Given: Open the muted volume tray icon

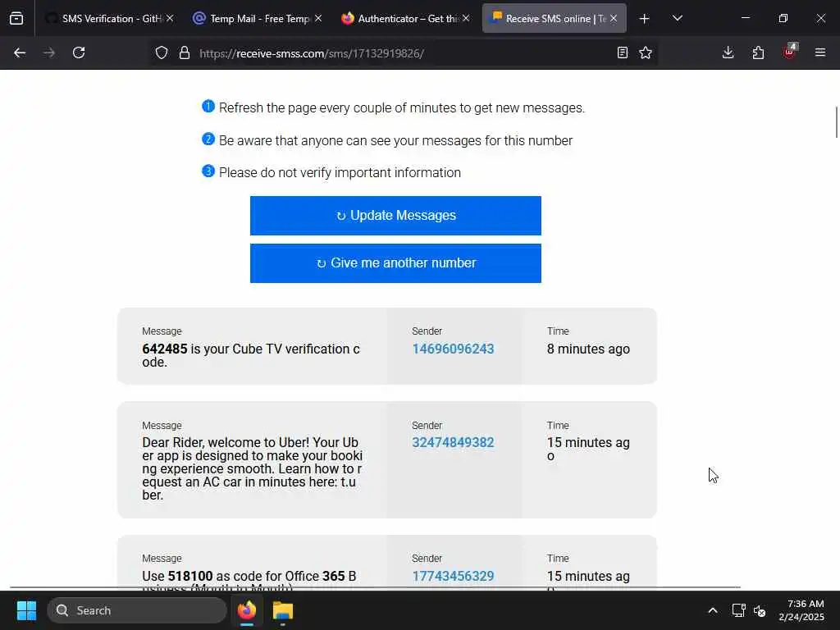Looking at the screenshot, I should click(760, 610).
